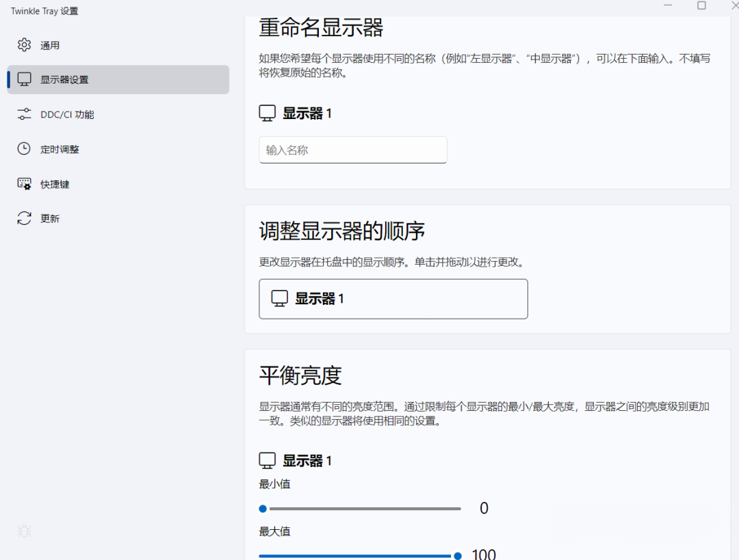This screenshot has width=739, height=560.
Task: Click the monitor icon beside 显示器设置
Action: coord(24,79)
